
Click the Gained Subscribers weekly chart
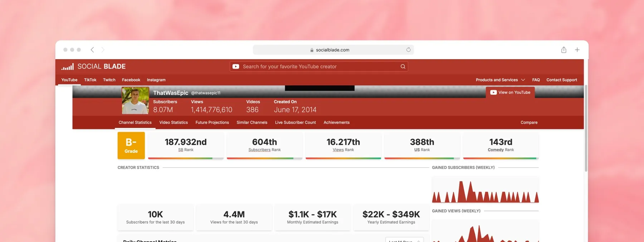pos(485,190)
